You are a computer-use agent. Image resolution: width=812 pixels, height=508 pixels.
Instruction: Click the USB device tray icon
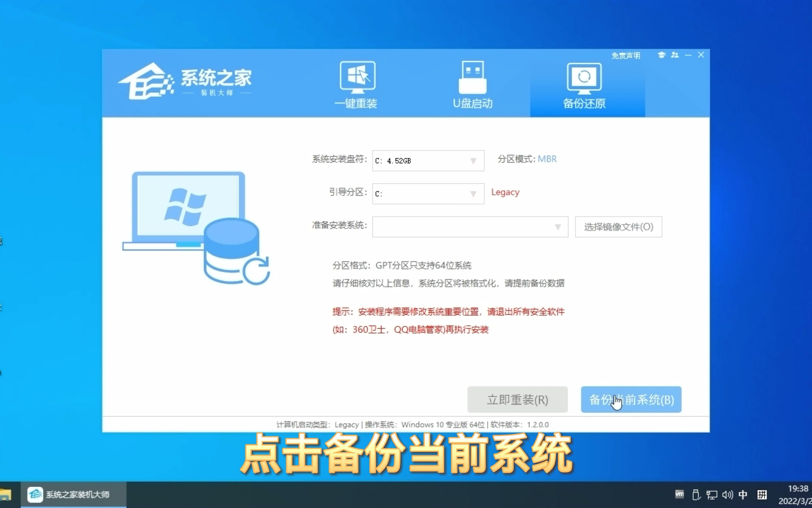coord(696,495)
